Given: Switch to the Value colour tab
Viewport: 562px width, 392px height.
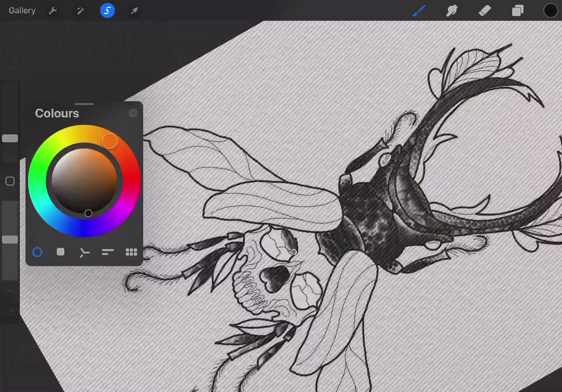Looking at the screenshot, I should 108,252.
